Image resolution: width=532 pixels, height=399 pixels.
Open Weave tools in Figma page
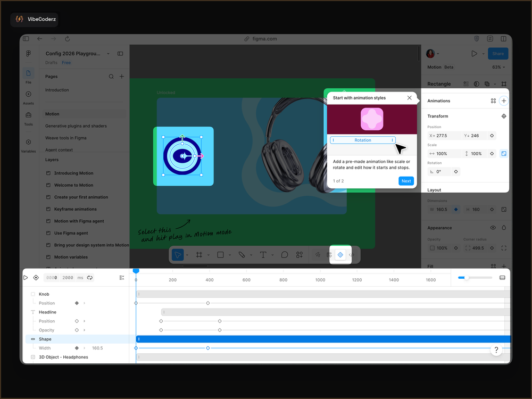66,138
